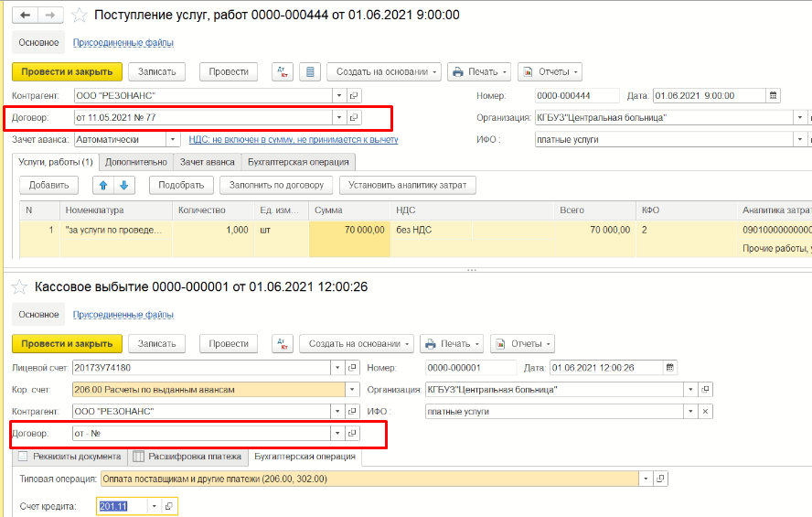Open the Типовая операция dropdown list
Image resolution: width=812 pixels, height=517 pixels.
tap(646, 479)
